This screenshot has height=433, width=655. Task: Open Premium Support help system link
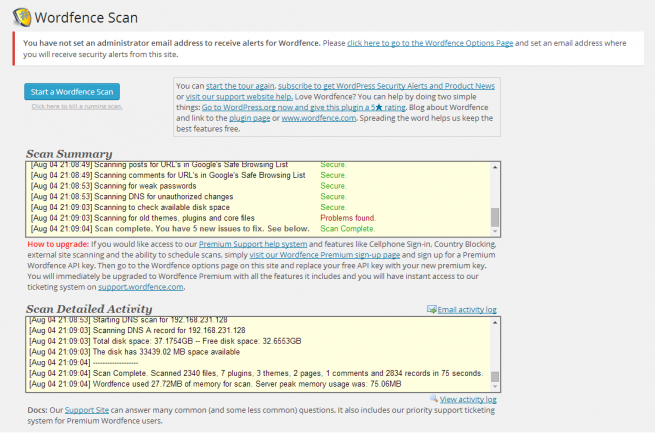[x=253, y=244]
